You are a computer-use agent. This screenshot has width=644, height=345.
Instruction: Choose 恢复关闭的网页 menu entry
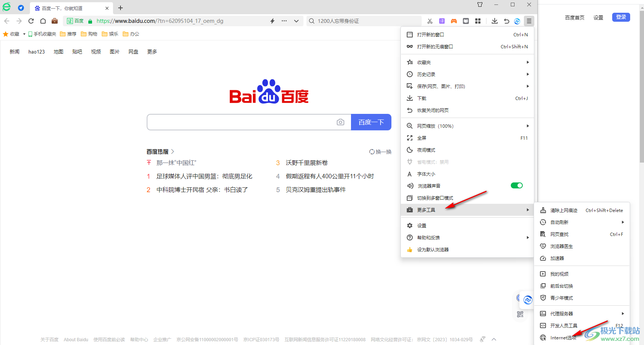[x=467, y=110]
